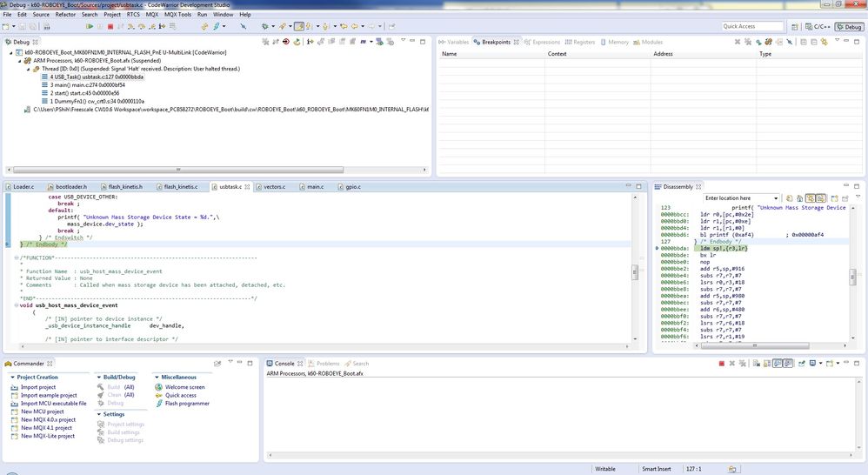
Task: Open Enter location here dropdown in Disassembly
Action: click(776, 198)
